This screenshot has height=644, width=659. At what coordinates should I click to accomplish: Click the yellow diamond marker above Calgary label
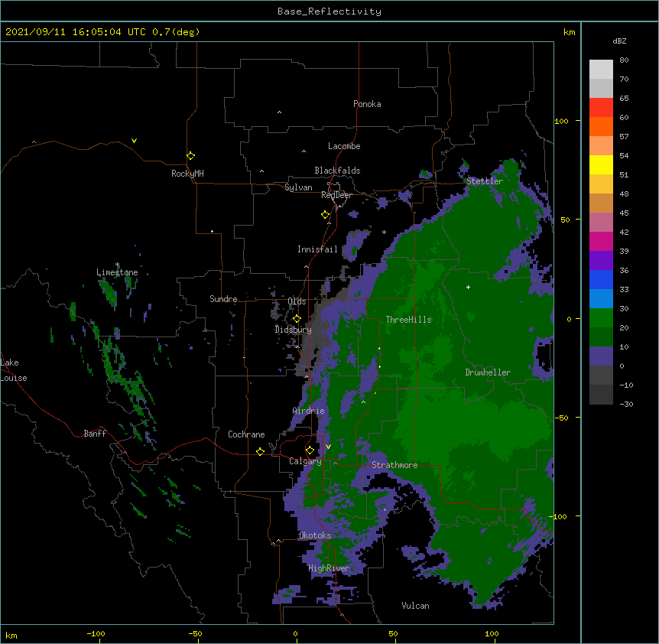tap(310, 450)
